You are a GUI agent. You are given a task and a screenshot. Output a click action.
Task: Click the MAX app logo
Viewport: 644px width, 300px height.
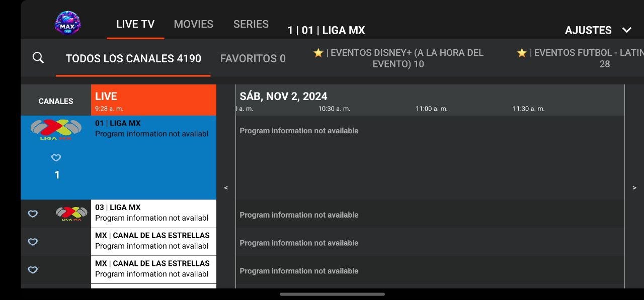coord(67,23)
